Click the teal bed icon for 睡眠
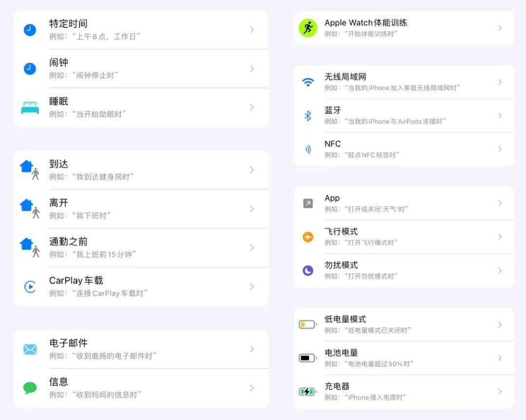Screen dimensions: 526x420 30,108
